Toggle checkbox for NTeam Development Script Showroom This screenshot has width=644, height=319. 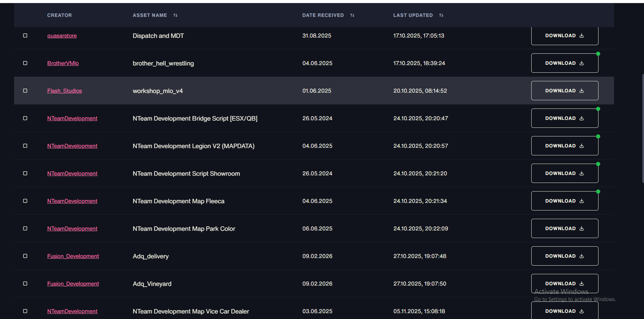25,173
